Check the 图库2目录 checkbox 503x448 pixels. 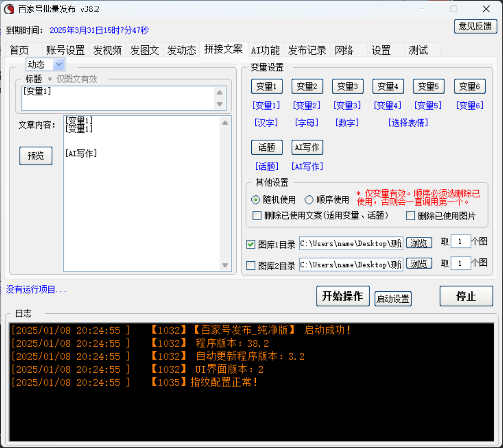tap(251, 265)
